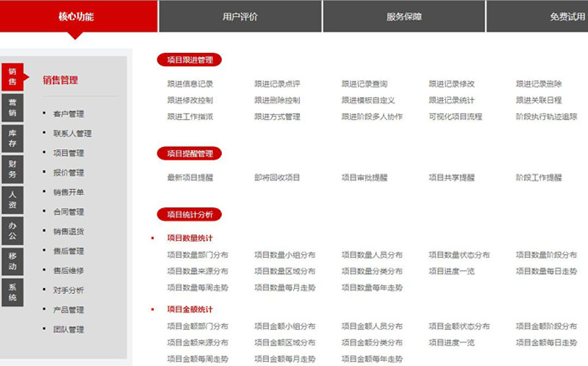Switch to the 用户评价 tab
This screenshot has height=366, width=588.
(x=240, y=16)
